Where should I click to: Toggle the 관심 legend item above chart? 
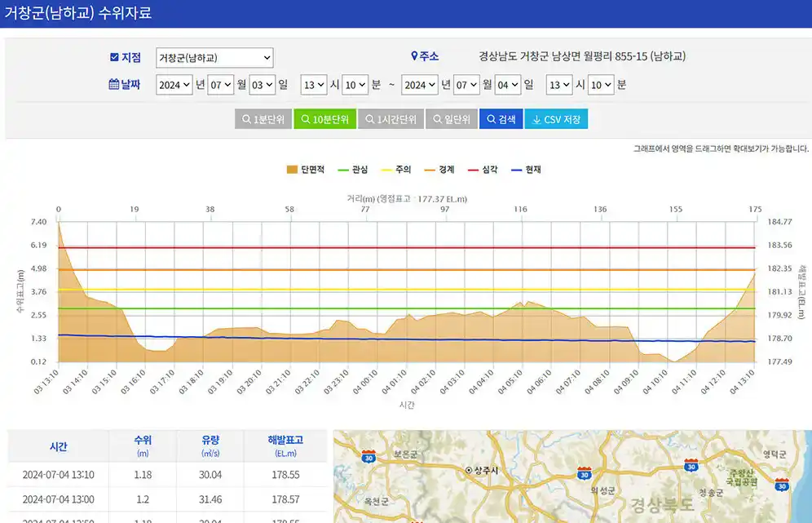coord(354,168)
